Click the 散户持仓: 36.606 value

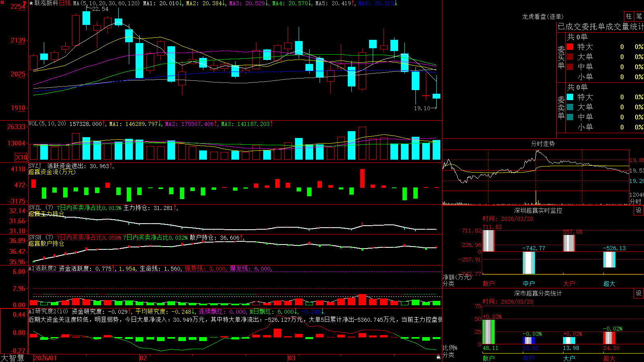216,238
